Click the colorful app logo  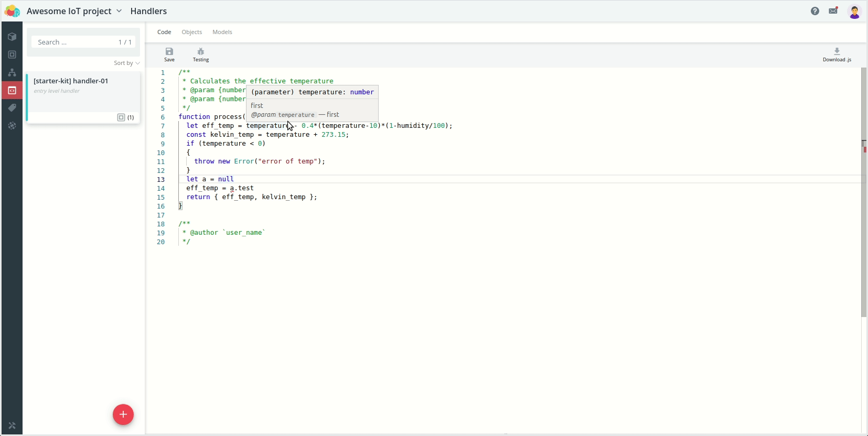click(12, 11)
